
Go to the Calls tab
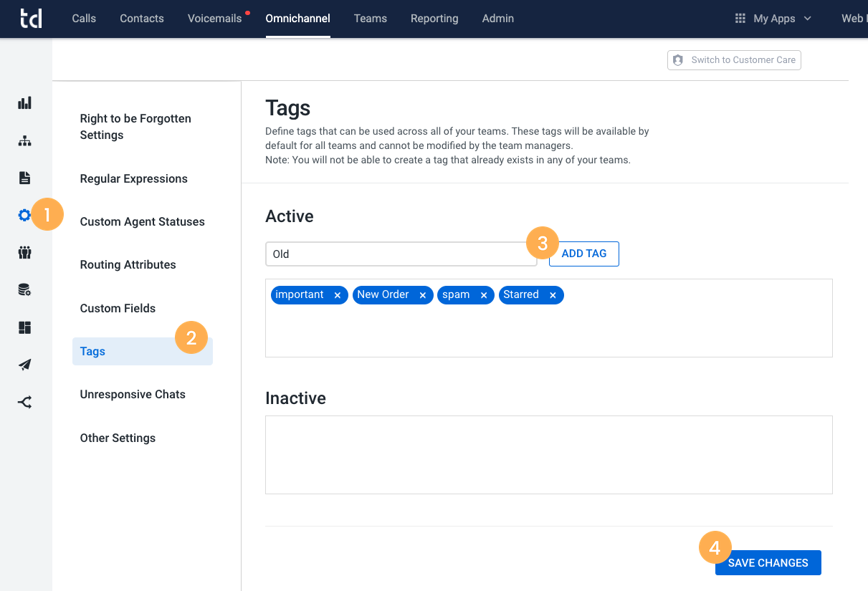coord(84,19)
